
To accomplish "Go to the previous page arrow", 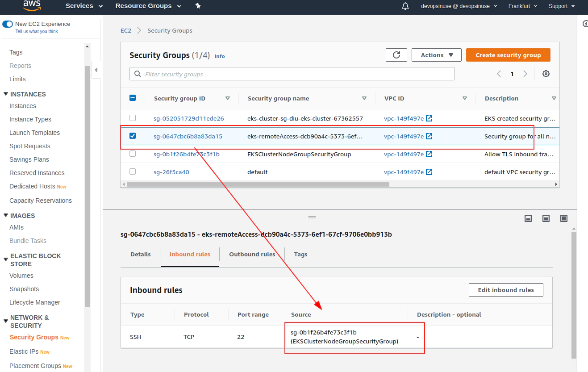I will (x=499, y=74).
